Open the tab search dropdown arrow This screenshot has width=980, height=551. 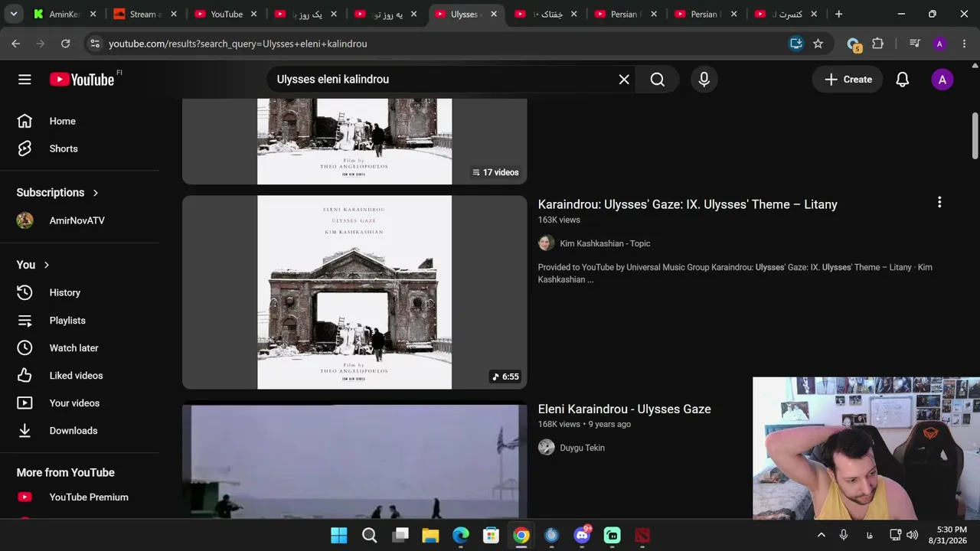coord(13,14)
